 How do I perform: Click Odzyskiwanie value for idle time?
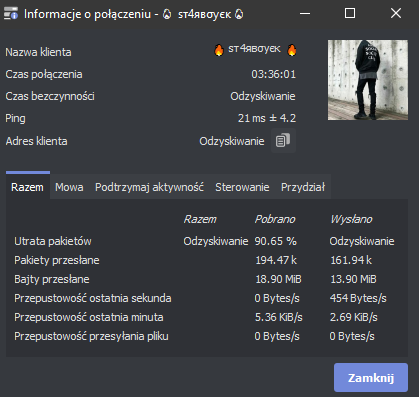(263, 96)
